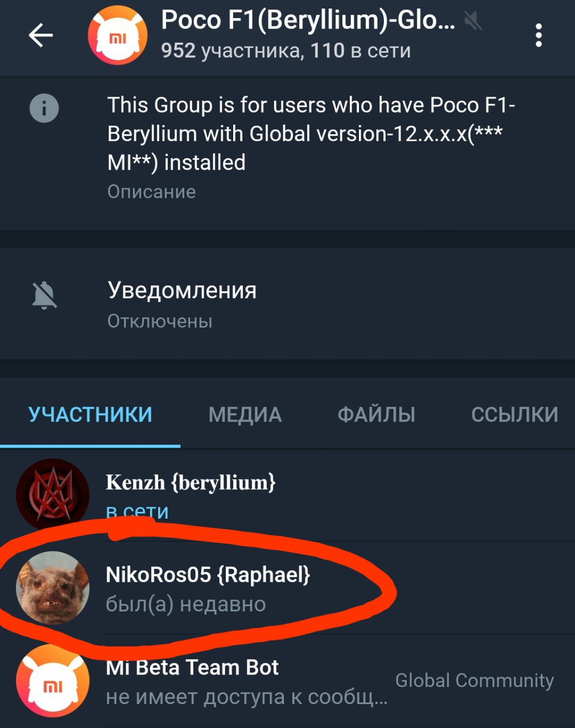Open member NikoRos05 {Raphael}
The width and height of the screenshot is (575, 728).
(x=287, y=588)
